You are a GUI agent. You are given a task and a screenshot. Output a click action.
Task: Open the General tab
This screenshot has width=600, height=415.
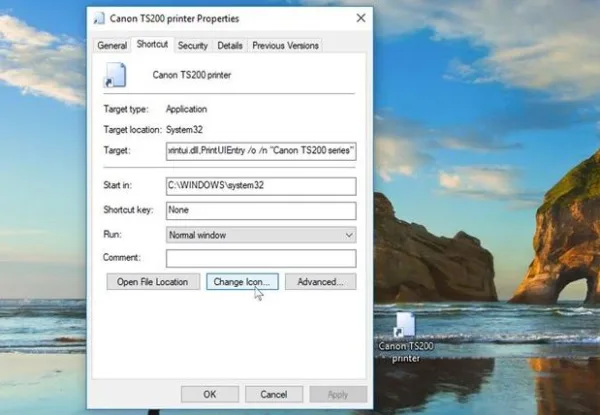pos(112,46)
